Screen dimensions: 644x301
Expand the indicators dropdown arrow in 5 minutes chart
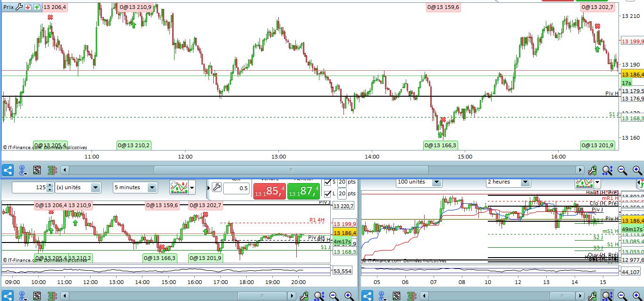[x=192, y=188]
